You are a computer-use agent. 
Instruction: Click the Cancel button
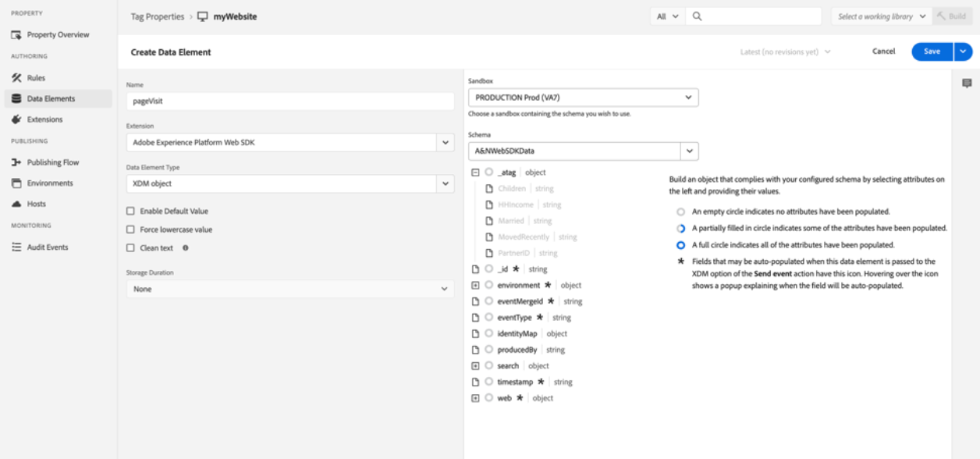tap(883, 52)
